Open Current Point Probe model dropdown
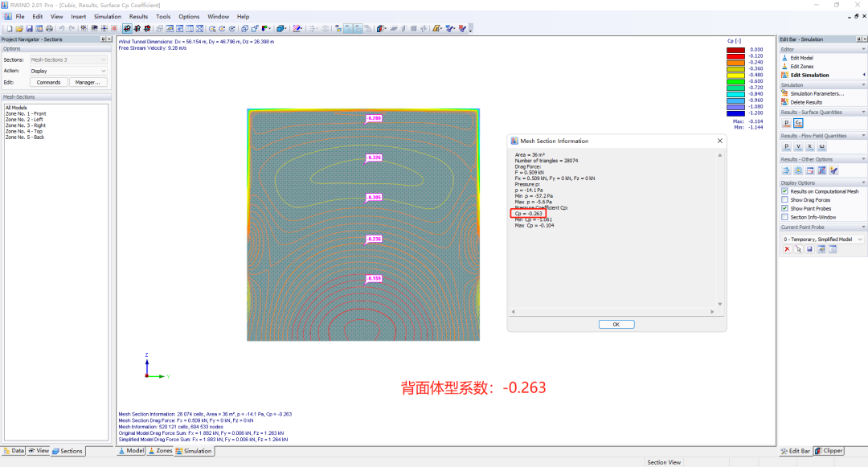 click(822, 239)
